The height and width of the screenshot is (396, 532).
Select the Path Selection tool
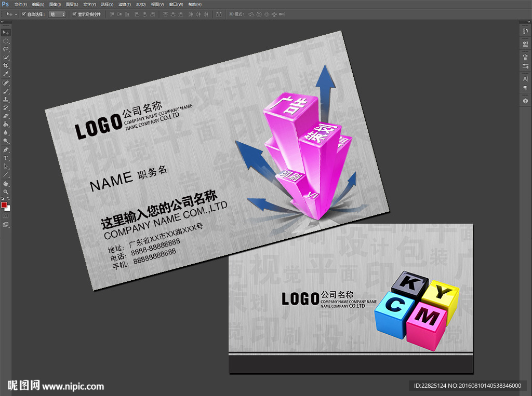point(6,167)
